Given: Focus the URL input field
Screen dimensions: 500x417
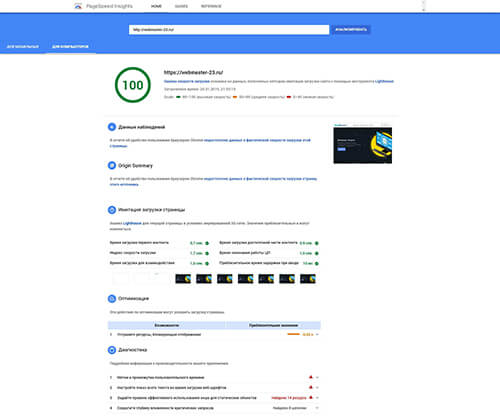Looking at the screenshot, I should 229,30.
